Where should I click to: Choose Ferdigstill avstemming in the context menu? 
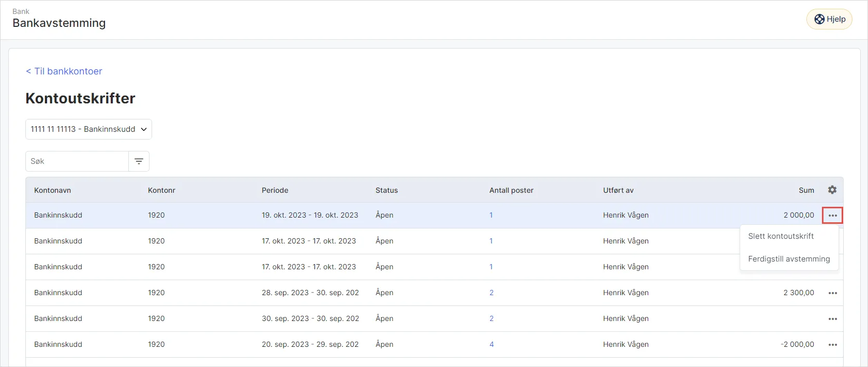pyautogui.click(x=789, y=259)
